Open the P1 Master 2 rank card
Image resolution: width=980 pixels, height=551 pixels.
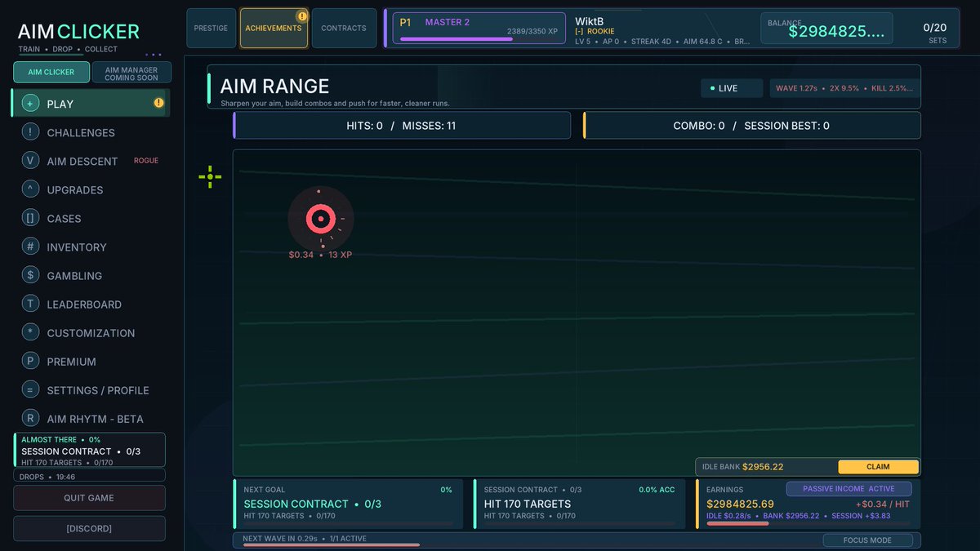pyautogui.click(x=479, y=28)
